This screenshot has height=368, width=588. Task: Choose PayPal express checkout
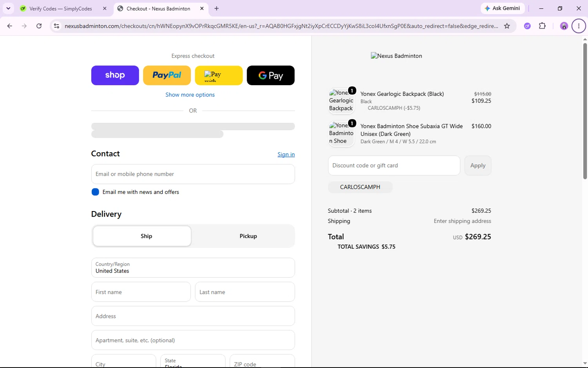pos(167,75)
